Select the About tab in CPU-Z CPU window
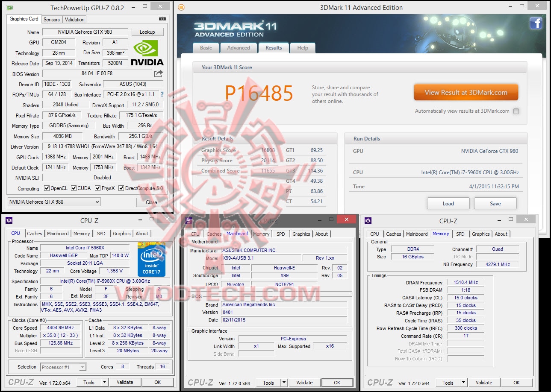 tap(142, 234)
